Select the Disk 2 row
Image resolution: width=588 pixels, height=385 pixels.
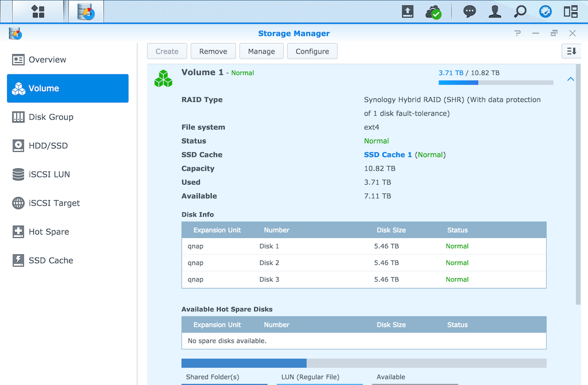coord(363,263)
